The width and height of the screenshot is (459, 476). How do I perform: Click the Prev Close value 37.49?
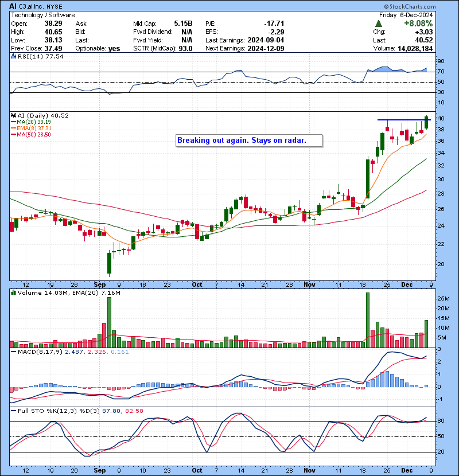click(x=53, y=49)
